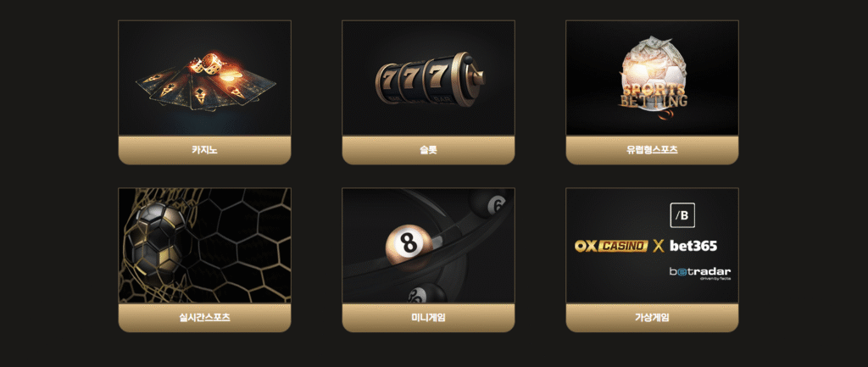Click the betradar logo

click(699, 273)
